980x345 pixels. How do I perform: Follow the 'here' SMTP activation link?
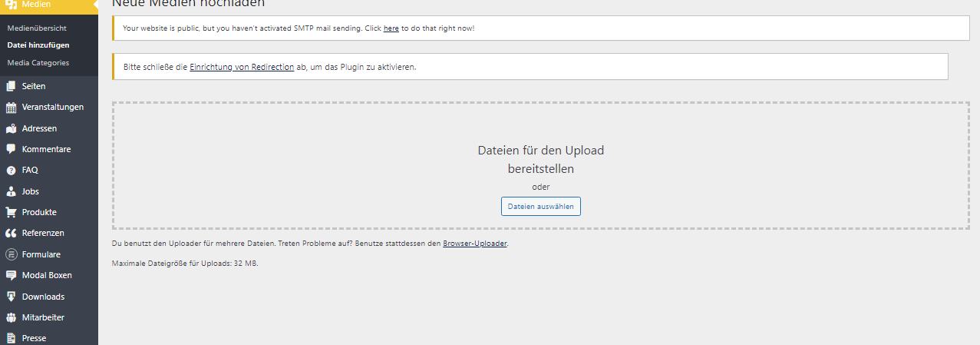(391, 28)
